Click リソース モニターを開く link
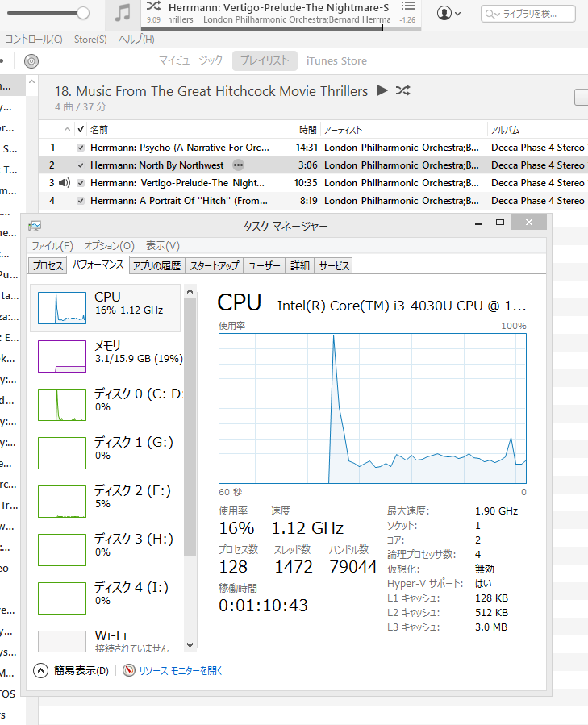The height and width of the screenshot is (725, 588). pos(181,670)
